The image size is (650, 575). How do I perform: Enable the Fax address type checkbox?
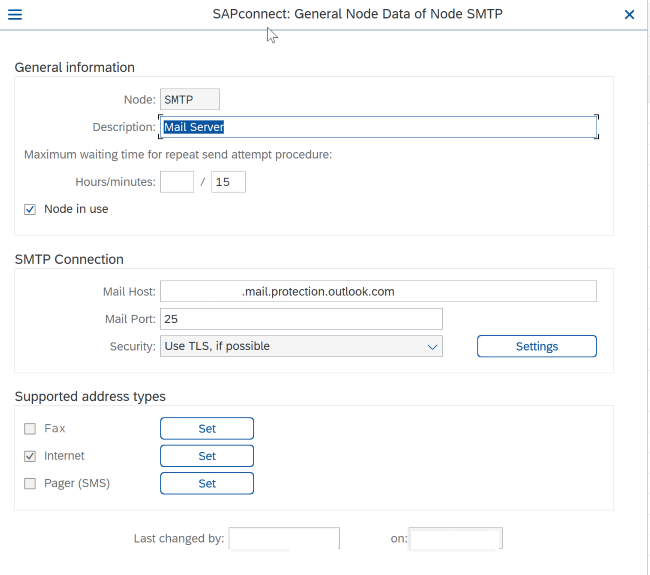tap(30, 429)
